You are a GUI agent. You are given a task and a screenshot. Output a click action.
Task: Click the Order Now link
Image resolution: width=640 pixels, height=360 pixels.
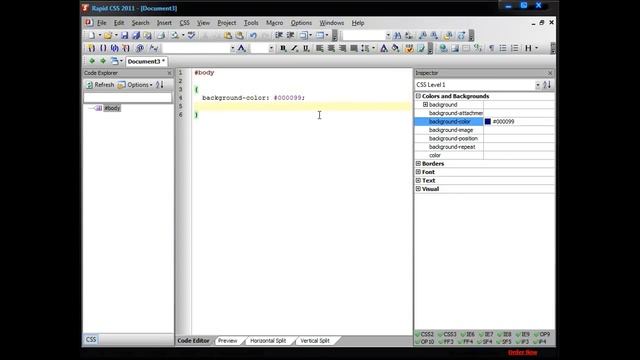pyautogui.click(x=522, y=352)
